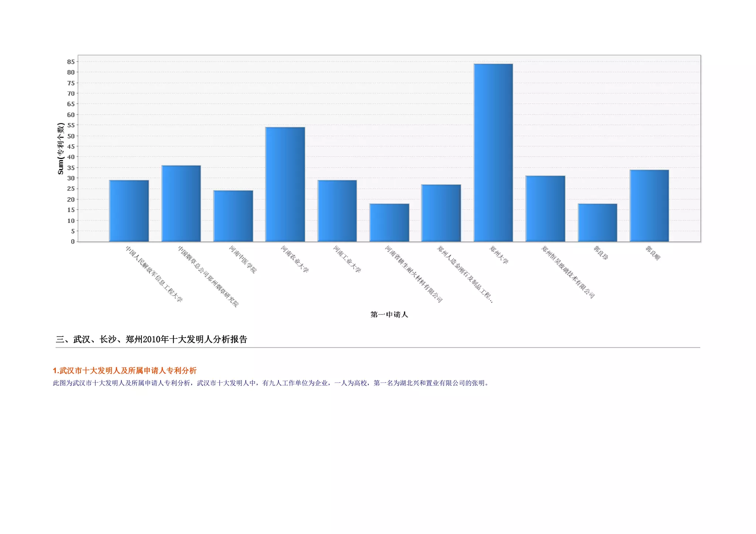Click the y-axis value 0
Viewport: 756px width, 534px height.
pyautogui.click(x=73, y=241)
